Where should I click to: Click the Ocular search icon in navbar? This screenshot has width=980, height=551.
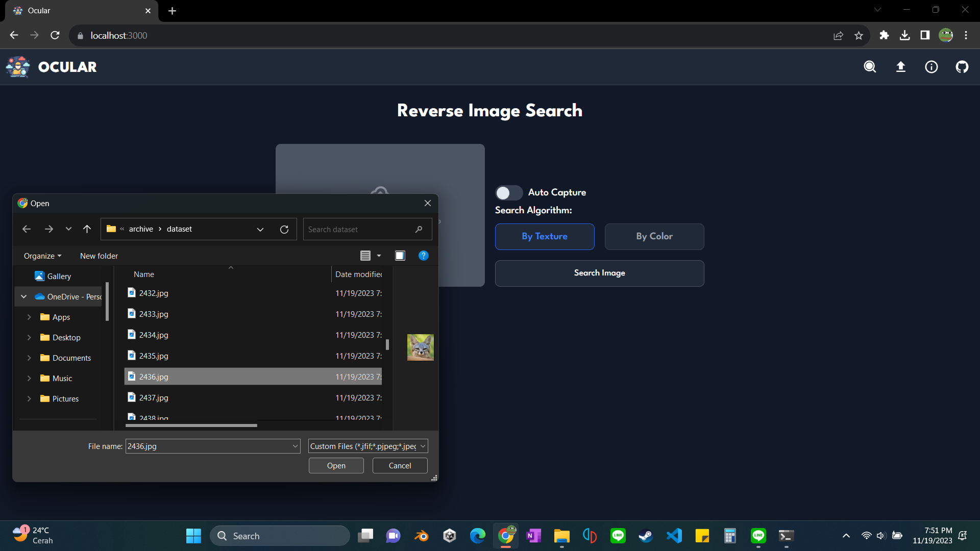tap(870, 67)
